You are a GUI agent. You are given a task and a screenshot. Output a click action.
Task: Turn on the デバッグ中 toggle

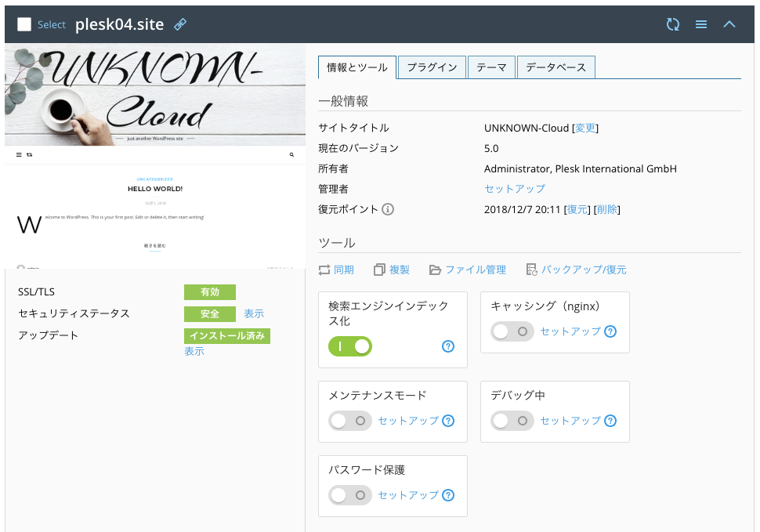coord(512,421)
